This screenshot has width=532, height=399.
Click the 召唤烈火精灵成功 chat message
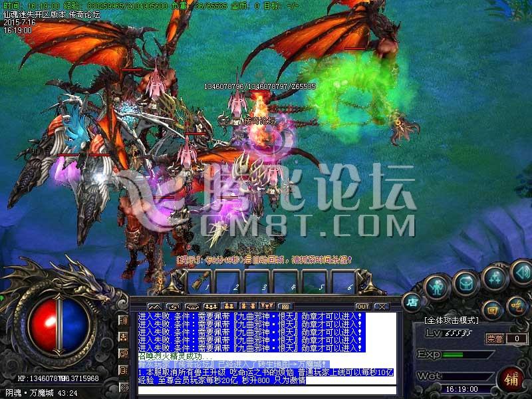click(x=175, y=356)
